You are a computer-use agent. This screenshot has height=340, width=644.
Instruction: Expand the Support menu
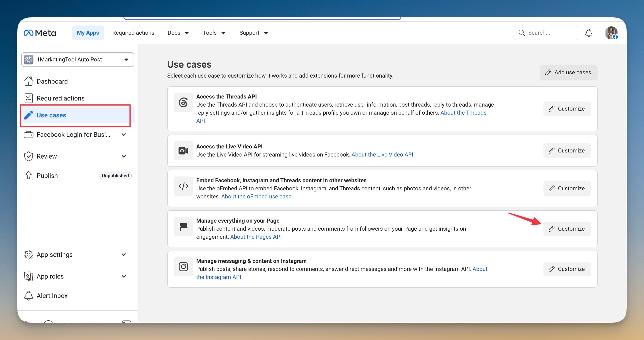coord(253,33)
